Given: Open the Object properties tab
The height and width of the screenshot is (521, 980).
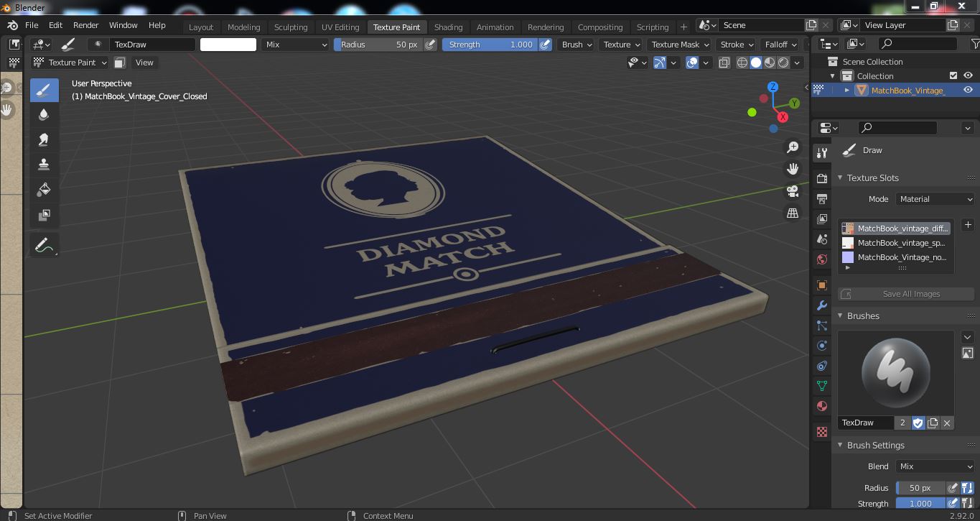Looking at the screenshot, I should click(x=822, y=285).
